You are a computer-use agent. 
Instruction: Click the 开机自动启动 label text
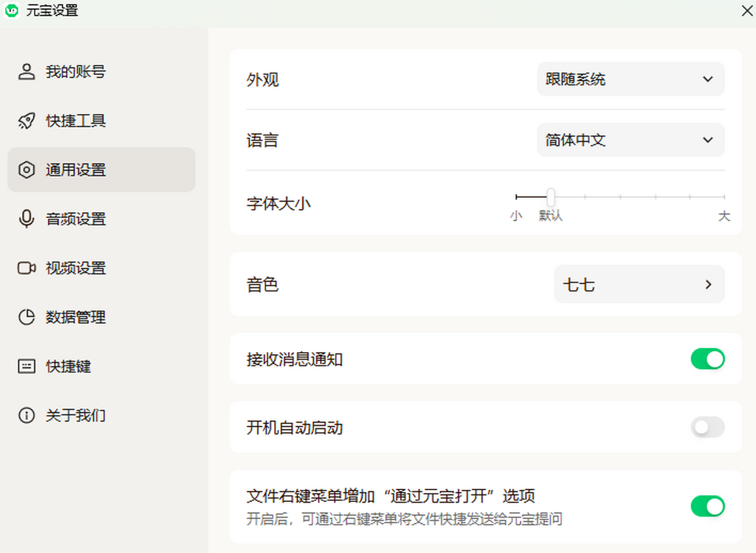point(295,428)
